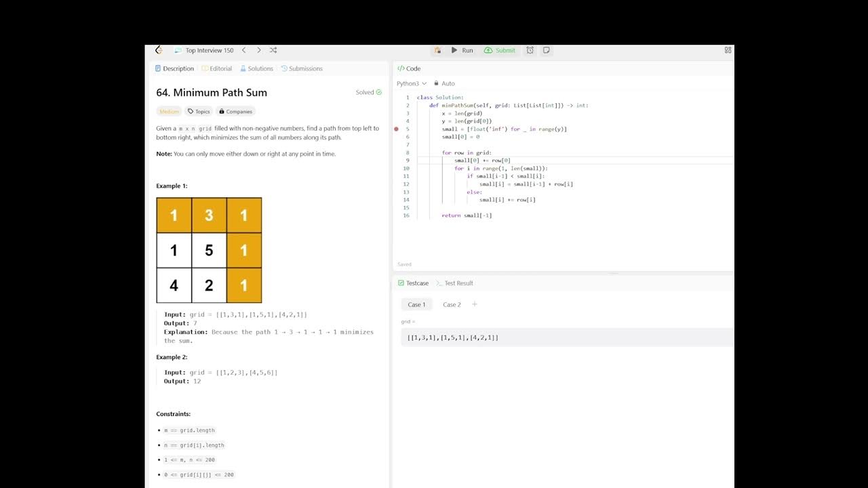The height and width of the screenshot is (488, 868).
Task: Go to next problem arrow
Action: click(x=258, y=50)
